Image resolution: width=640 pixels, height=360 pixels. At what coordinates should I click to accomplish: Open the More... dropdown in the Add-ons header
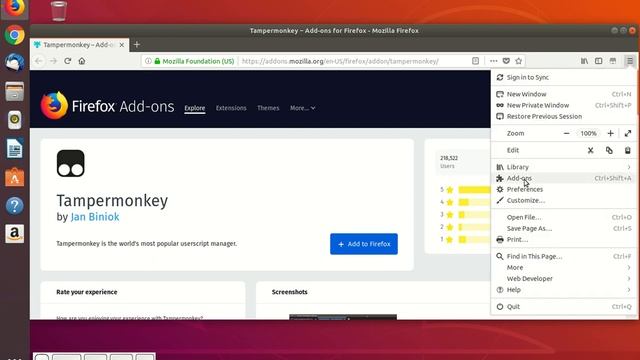click(302, 108)
